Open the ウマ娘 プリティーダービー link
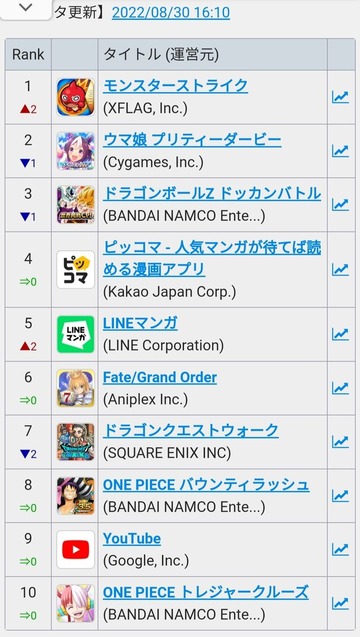This screenshot has height=637, width=360. click(192, 140)
